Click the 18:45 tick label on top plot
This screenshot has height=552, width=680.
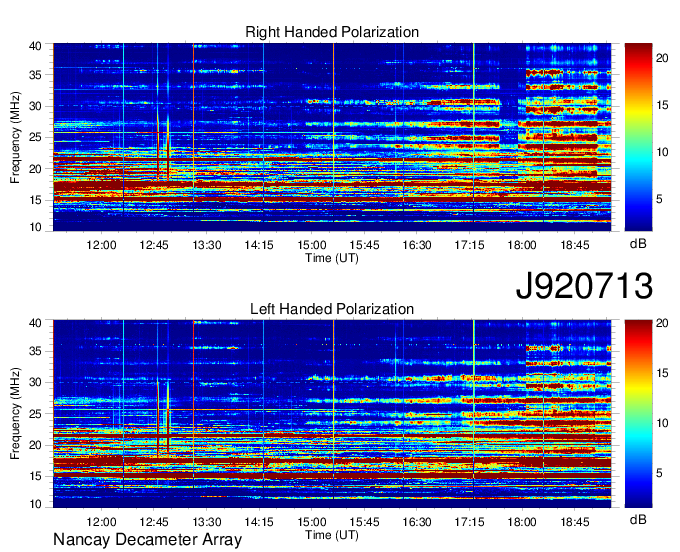coord(575,245)
